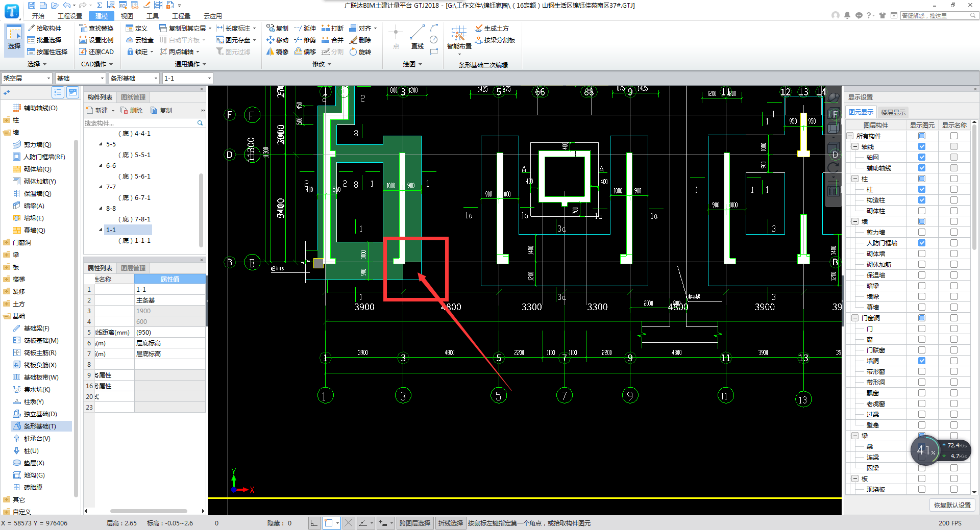
Task: Open the 视图 ribbon tab
Action: click(127, 16)
